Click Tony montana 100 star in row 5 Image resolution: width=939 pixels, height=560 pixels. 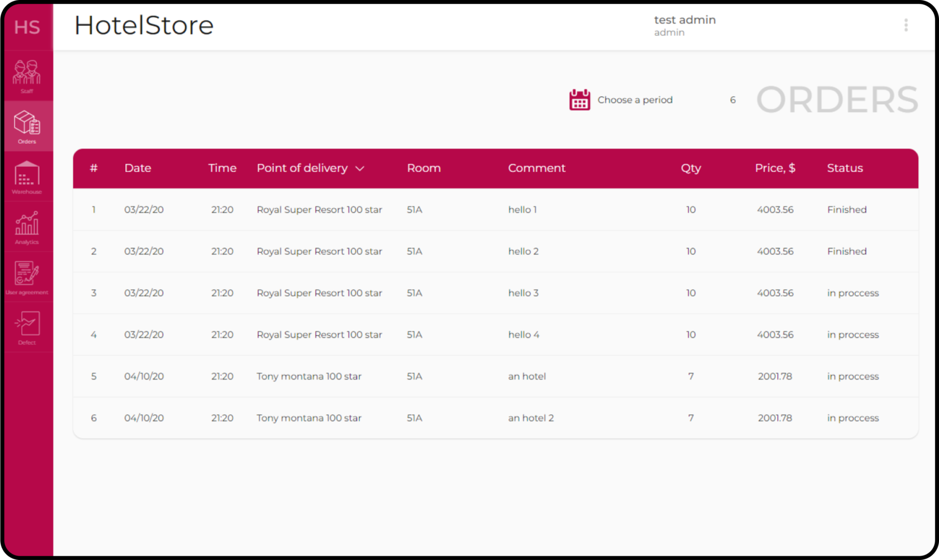(x=309, y=376)
